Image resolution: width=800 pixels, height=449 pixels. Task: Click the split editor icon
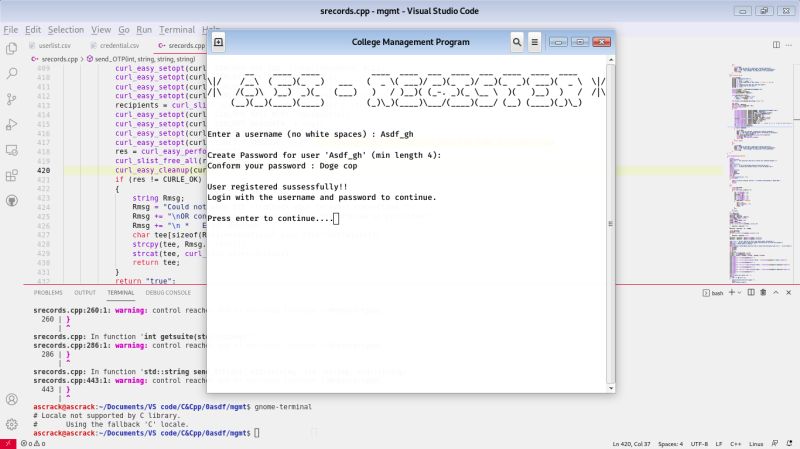pyautogui.click(x=776, y=45)
